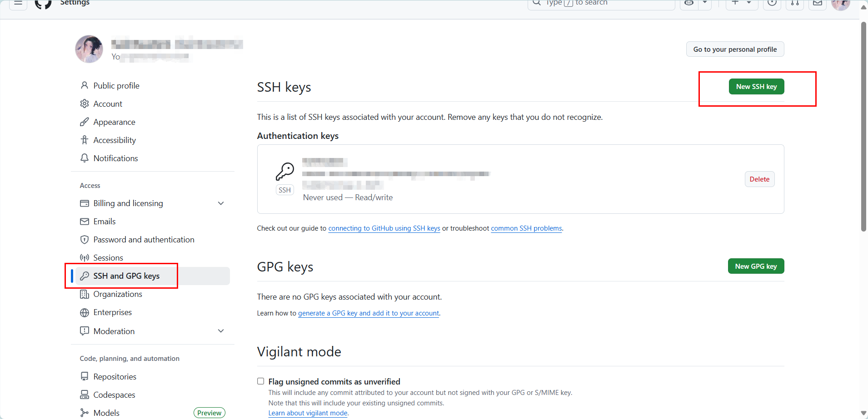The image size is (868, 419).
Task: Open the Copilot dropdown arrow
Action: tap(705, 3)
